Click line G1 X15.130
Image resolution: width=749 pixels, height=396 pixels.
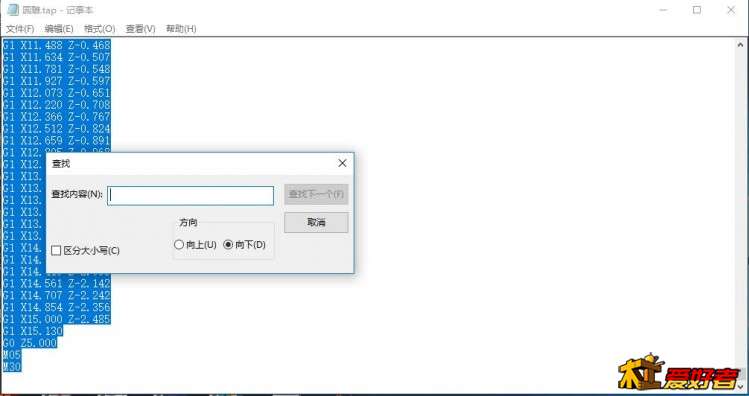tap(32, 331)
